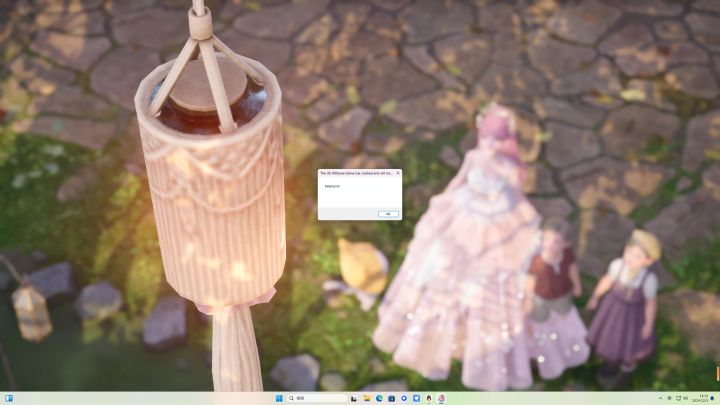720x405 pixels.
Task: Open File Explorer from taskbar
Action: click(x=366, y=398)
